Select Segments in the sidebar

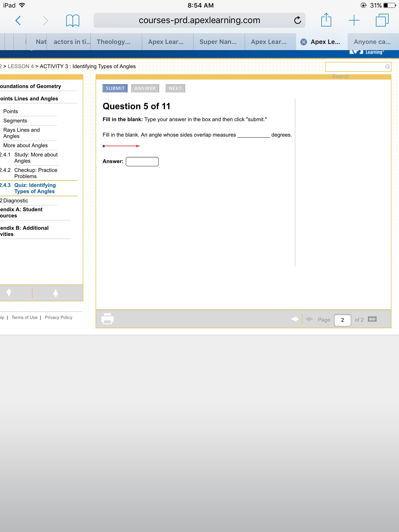click(15, 121)
